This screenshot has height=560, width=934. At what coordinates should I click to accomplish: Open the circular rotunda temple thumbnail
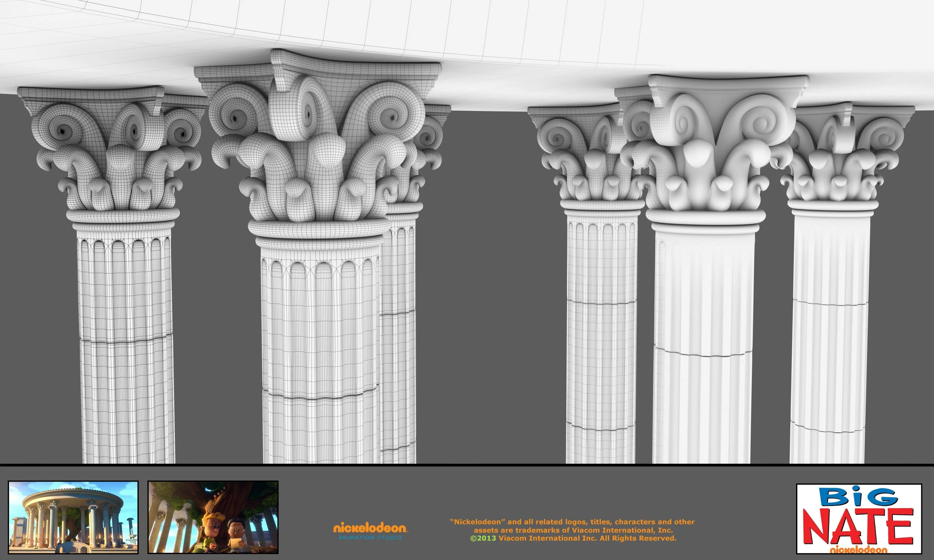[73, 517]
